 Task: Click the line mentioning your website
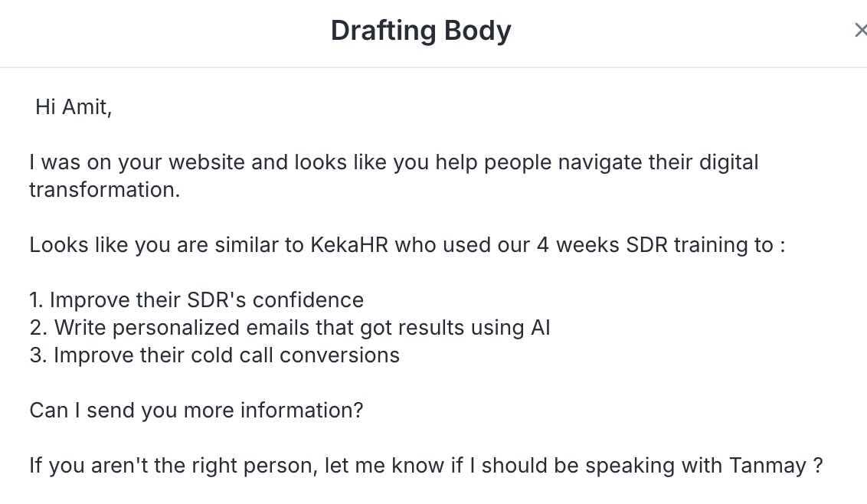394,162
